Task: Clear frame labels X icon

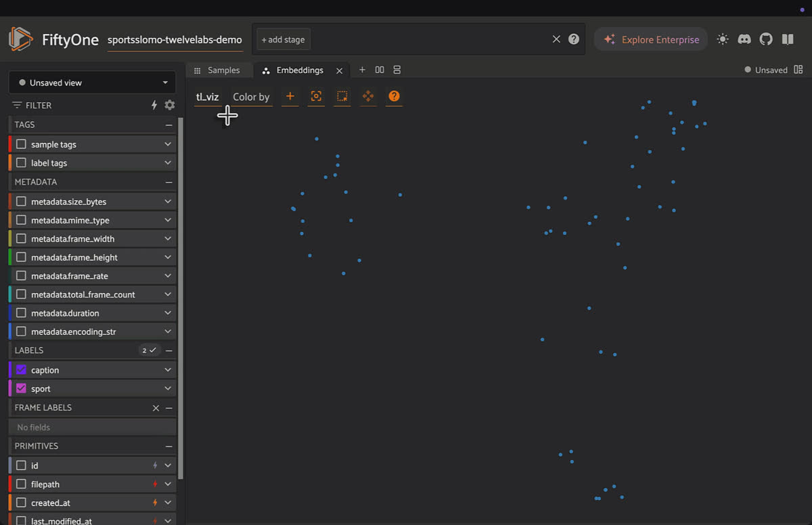Action: [156, 408]
